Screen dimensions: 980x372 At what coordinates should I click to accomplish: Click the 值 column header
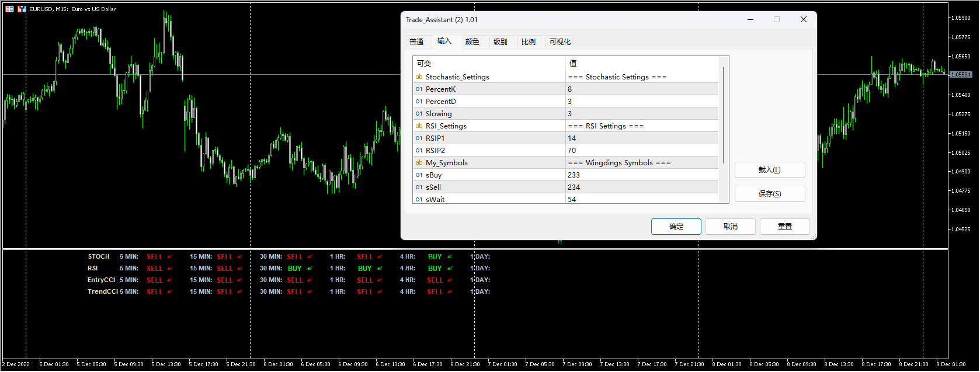pos(642,63)
